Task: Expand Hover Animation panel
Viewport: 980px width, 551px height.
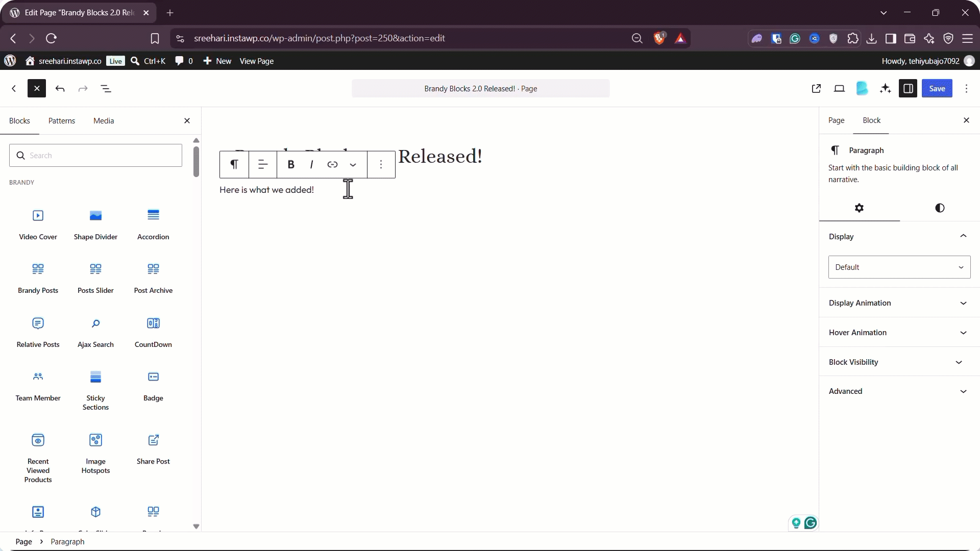Action: 899,333
